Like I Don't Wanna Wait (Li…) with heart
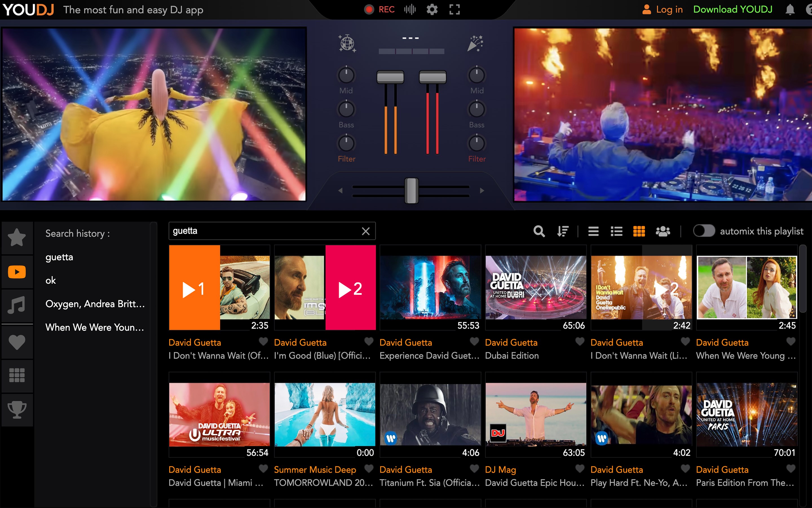The height and width of the screenshot is (508, 812). click(685, 341)
